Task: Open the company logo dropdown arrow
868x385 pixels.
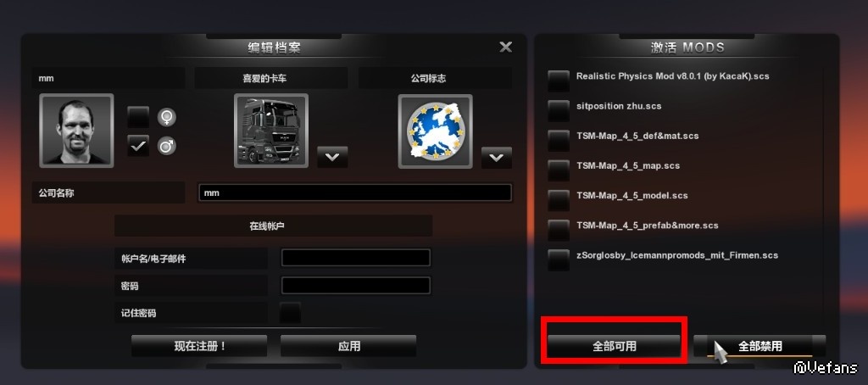Action: coord(497,158)
